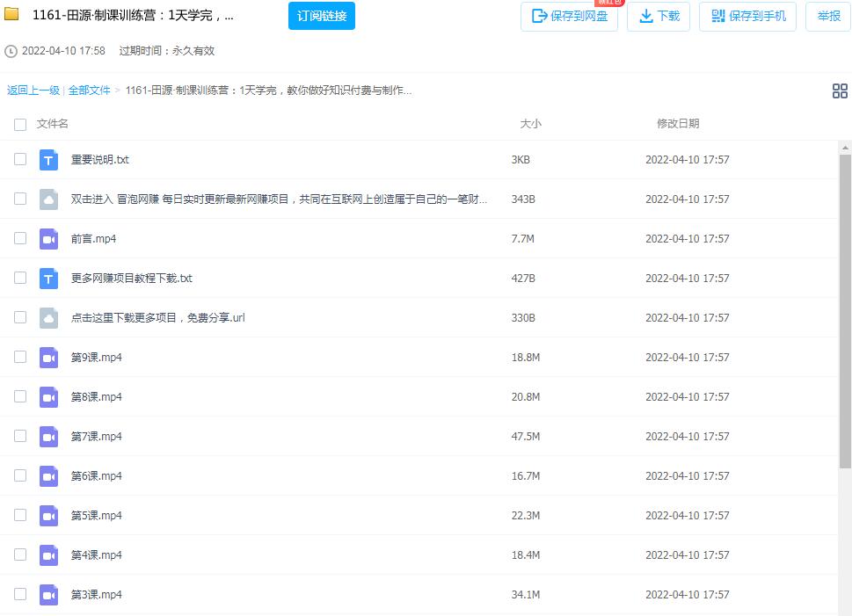Click the yellow folder icon in header

12,15
